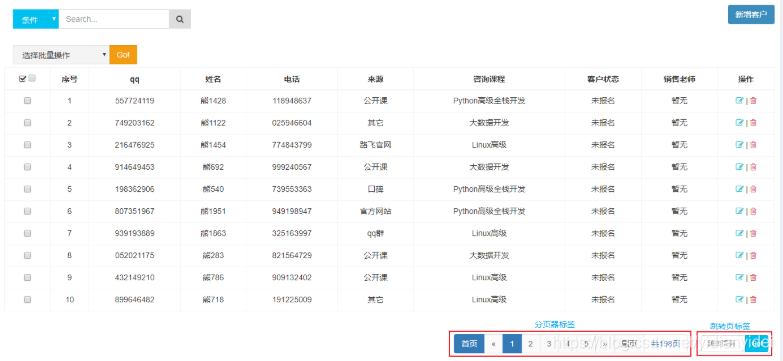
Task: Check the box for row 10
Action: click(x=27, y=300)
